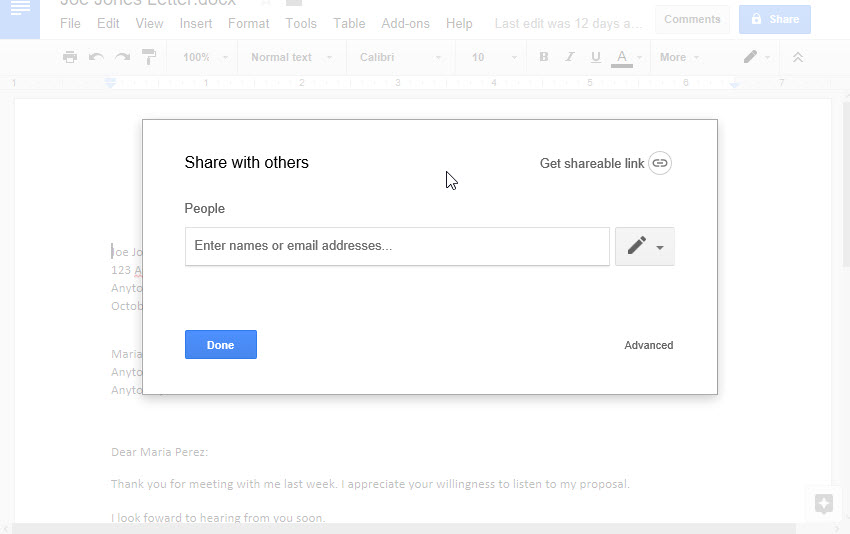Open the Calibri font dropdown
The width and height of the screenshot is (850, 534).
pyautogui.click(x=399, y=57)
